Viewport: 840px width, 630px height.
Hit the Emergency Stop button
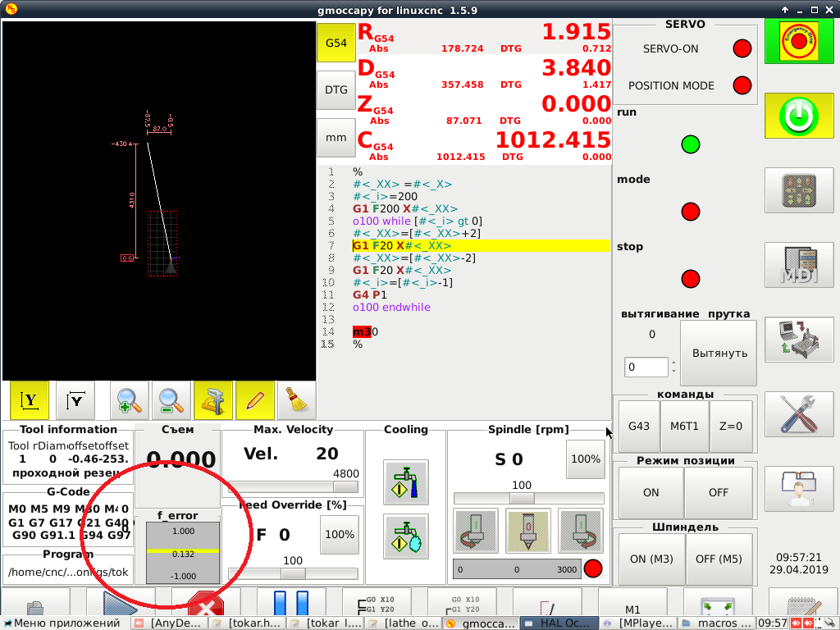[799, 41]
